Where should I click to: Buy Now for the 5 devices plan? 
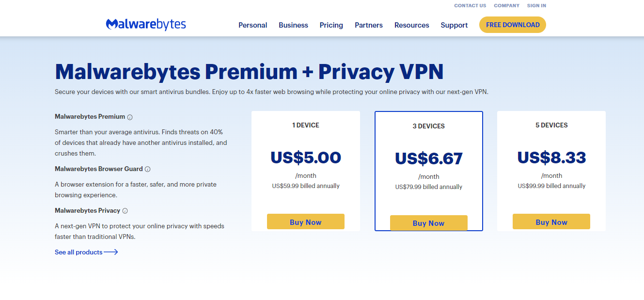pyautogui.click(x=551, y=222)
